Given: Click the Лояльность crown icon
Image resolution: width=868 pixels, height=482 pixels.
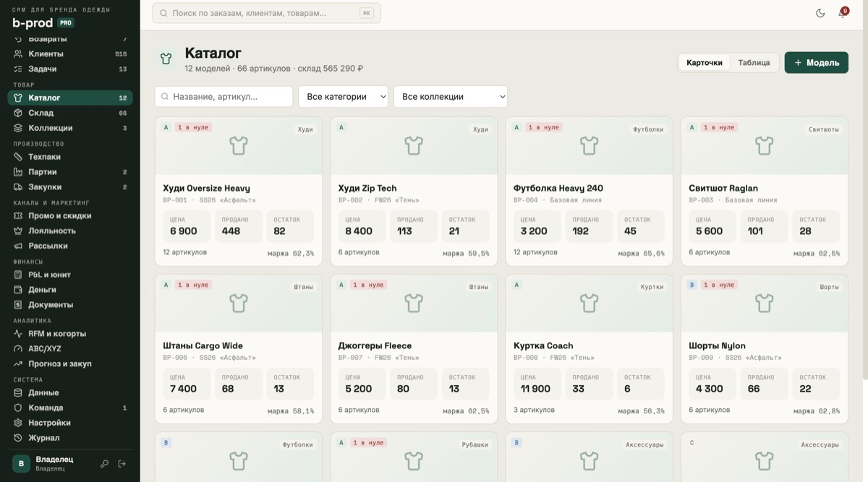Looking at the screenshot, I should click(18, 231).
